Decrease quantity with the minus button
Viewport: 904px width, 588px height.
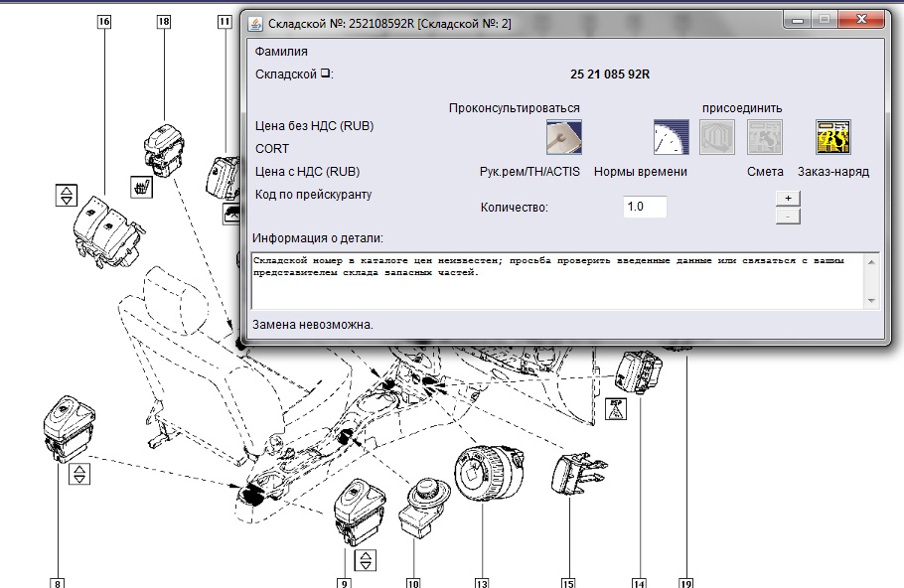pos(787,216)
